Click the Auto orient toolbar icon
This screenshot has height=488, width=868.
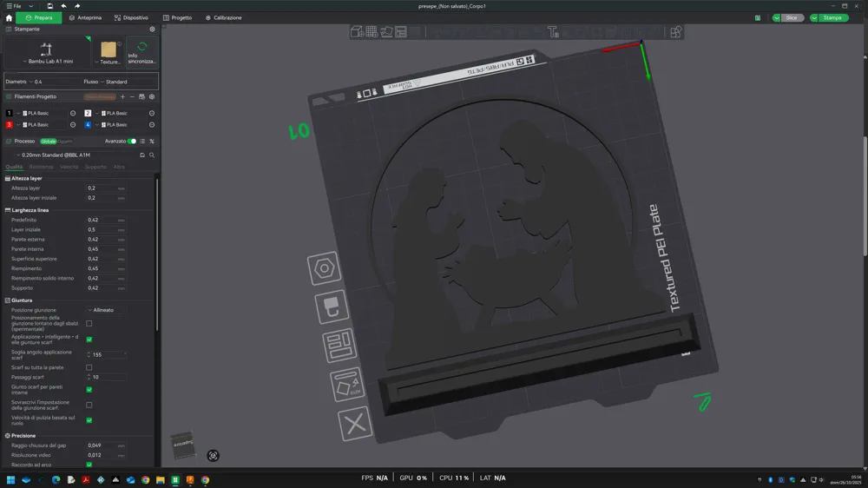[x=386, y=32]
